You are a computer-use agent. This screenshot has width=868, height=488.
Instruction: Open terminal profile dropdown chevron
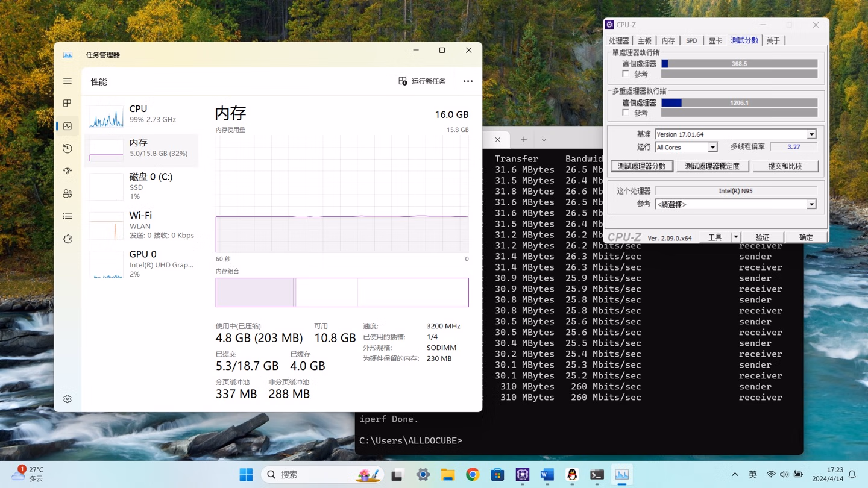coord(544,139)
